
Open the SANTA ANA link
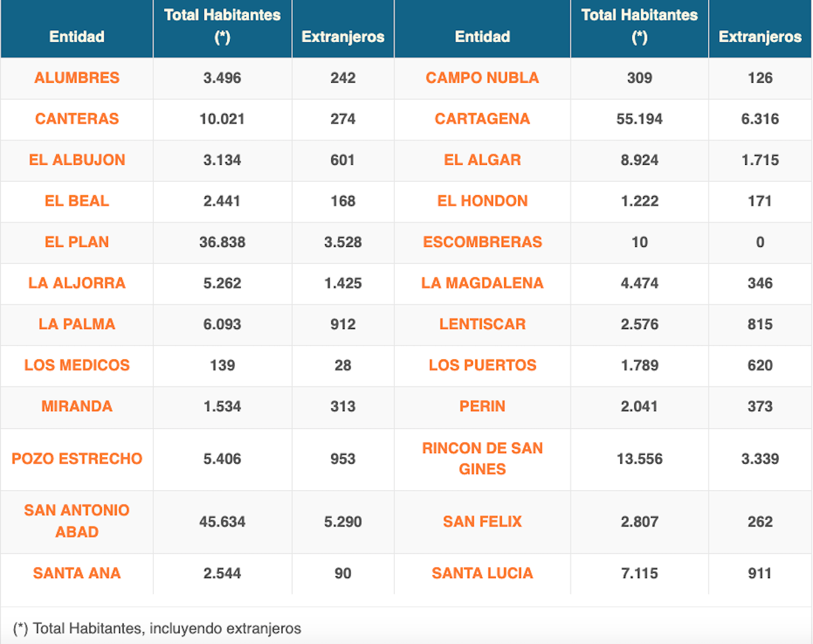coord(77,573)
